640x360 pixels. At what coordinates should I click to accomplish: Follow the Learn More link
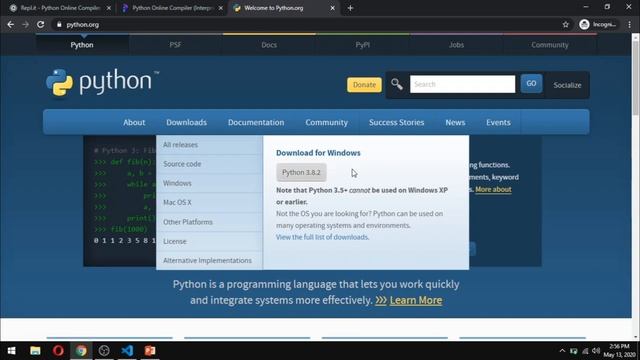tap(416, 300)
